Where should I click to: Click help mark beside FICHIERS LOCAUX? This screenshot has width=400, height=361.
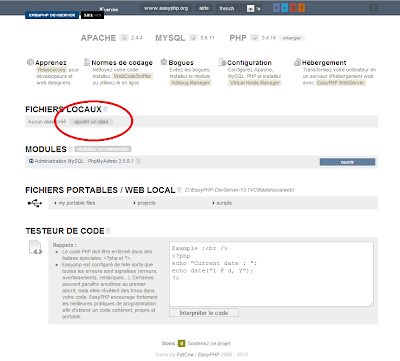pos(105,109)
